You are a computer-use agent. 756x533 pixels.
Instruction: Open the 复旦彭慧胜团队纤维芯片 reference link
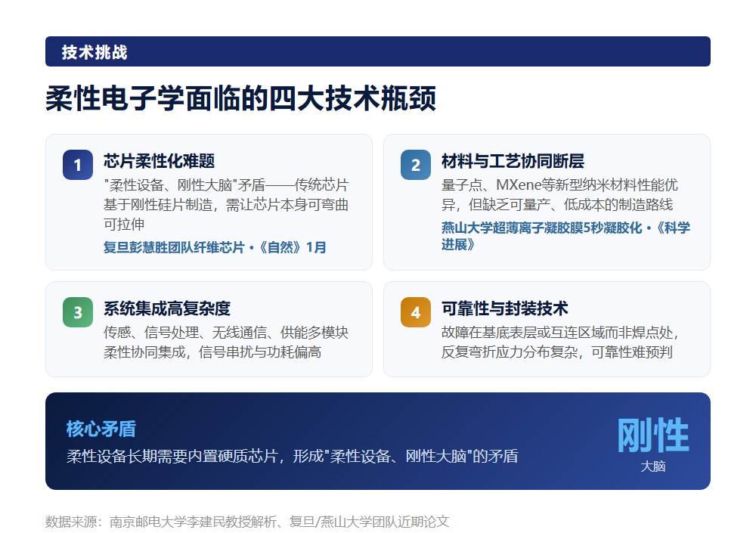tap(215, 247)
